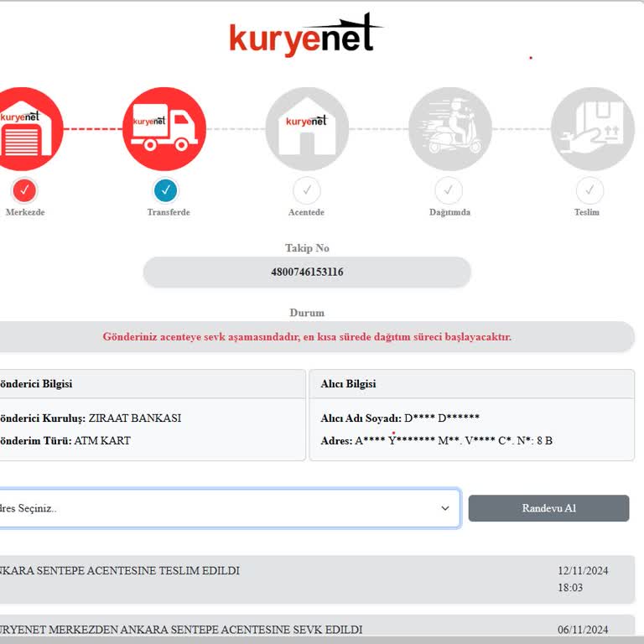Screen dimensions: 644x644
Task: Click the empty checkmark circle above Teslim
Action: (x=589, y=190)
